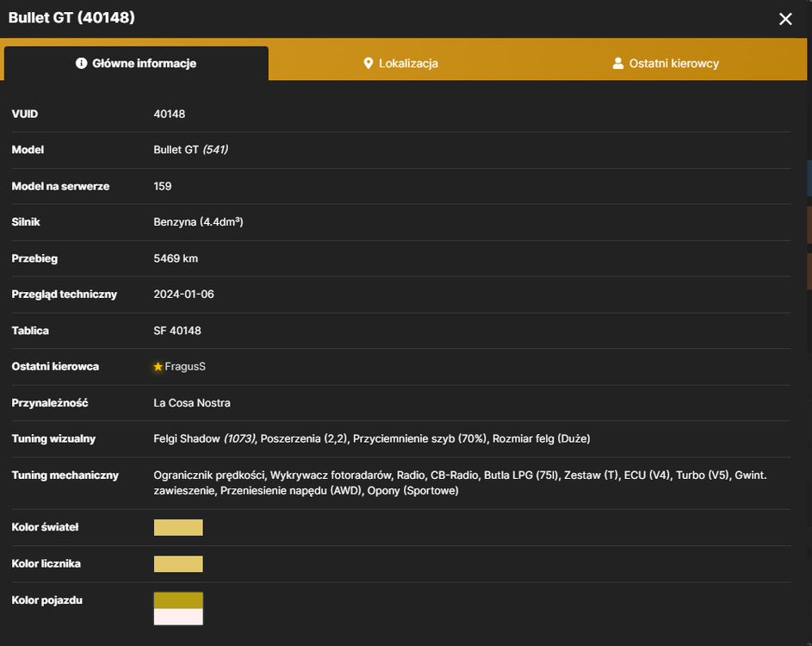The height and width of the screenshot is (646, 812).
Task: Click the model value Bullet GT (541)
Action: pos(190,150)
